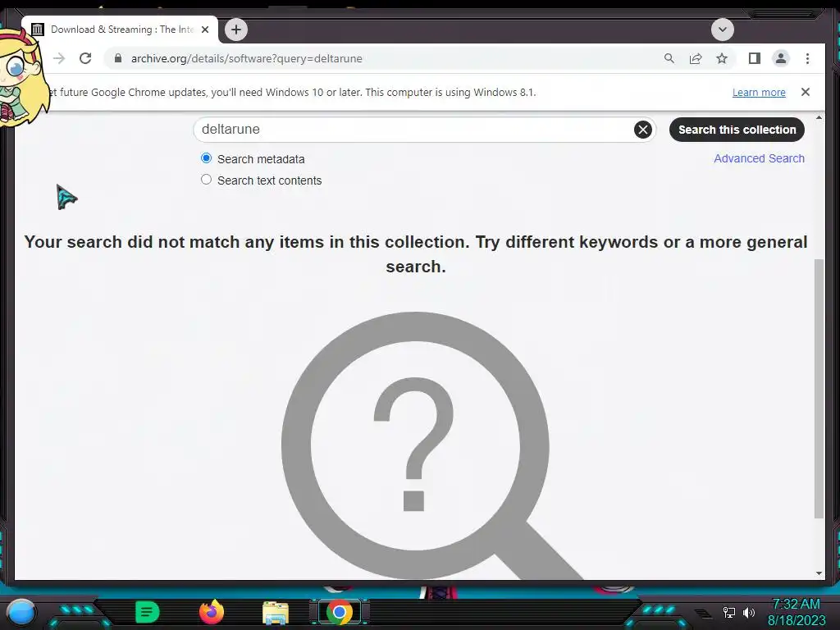This screenshot has height=630, width=840.
Task: Launch Firefox from the taskbar
Action: 212,612
